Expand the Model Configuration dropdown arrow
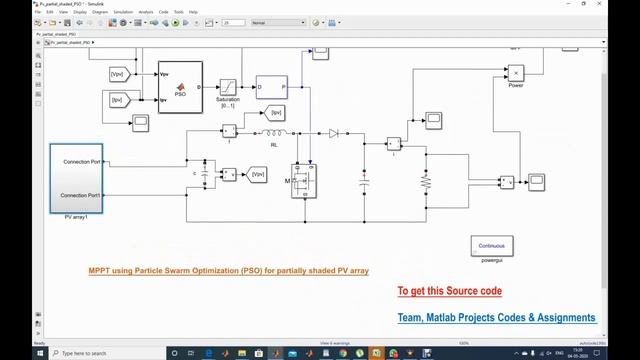 (130, 23)
